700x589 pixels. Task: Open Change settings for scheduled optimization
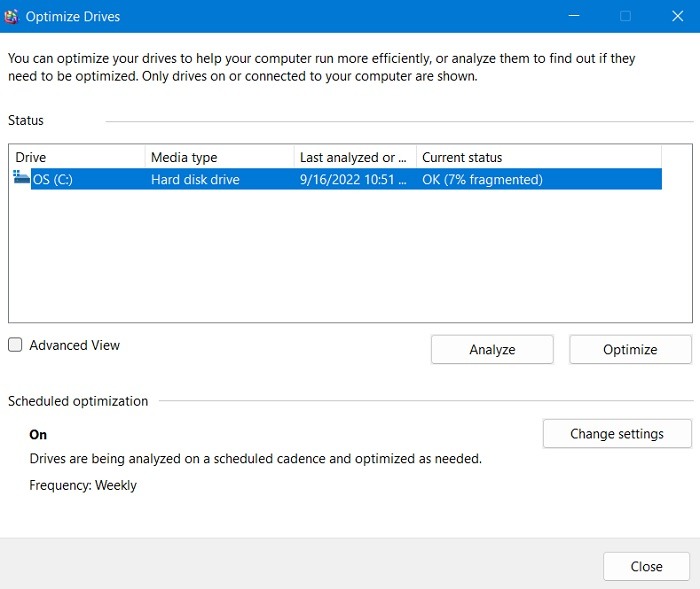(617, 434)
